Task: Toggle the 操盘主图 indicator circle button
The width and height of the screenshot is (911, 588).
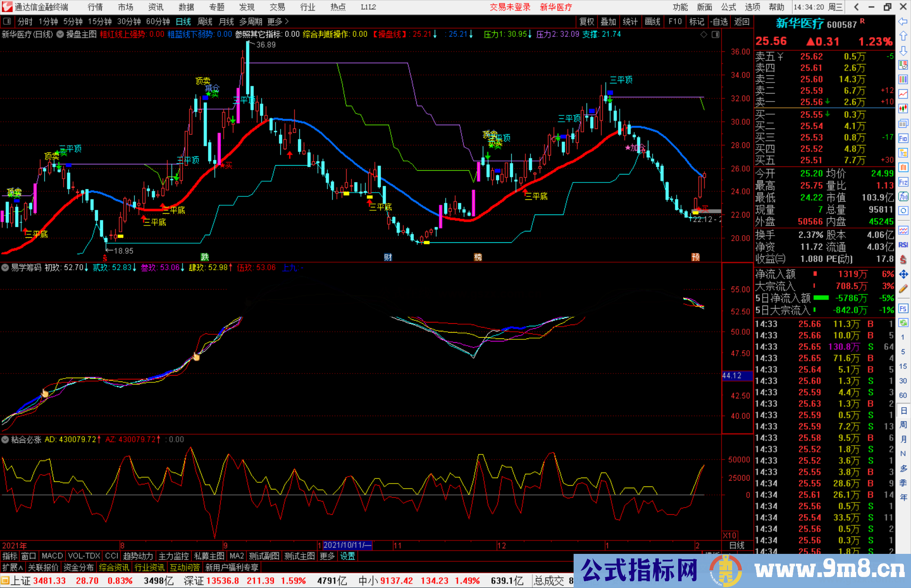Action: click(x=60, y=34)
